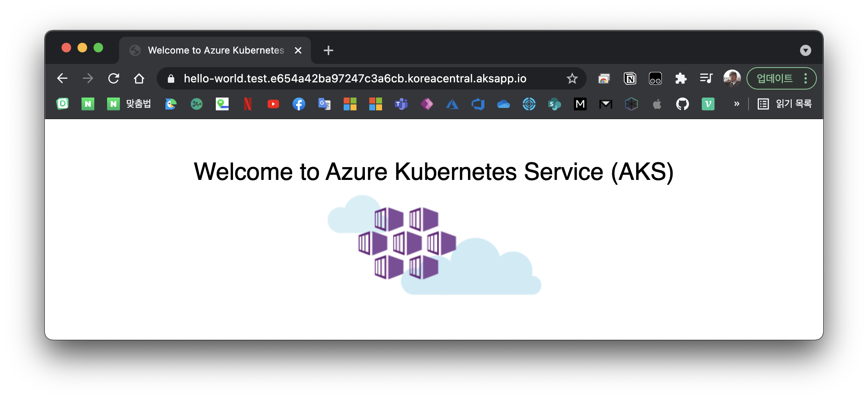This screenshot has width=868, height=399.
Task: Open the GitHub bookmark
Action: [683, 104]
